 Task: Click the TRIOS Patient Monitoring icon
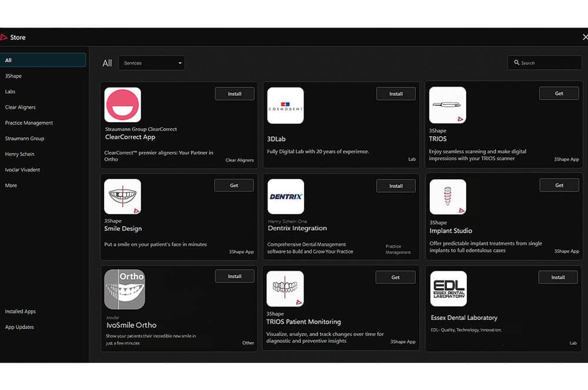(285, 289)
